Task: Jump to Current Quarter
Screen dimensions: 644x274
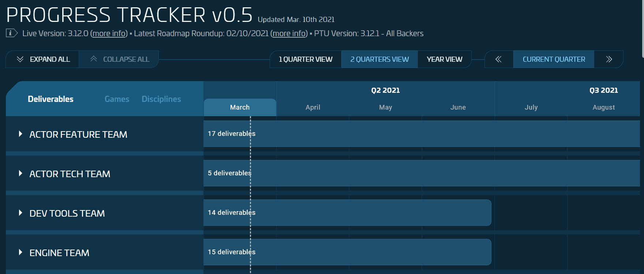Action: (x=554, y=59)
